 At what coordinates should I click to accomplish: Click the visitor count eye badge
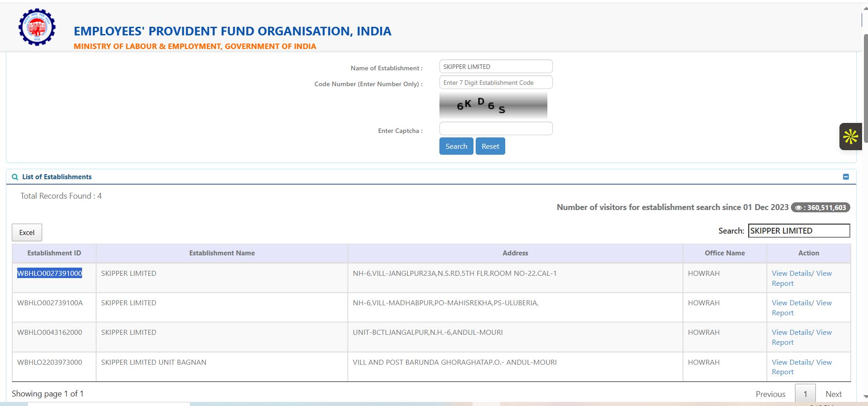click(820, 207)
